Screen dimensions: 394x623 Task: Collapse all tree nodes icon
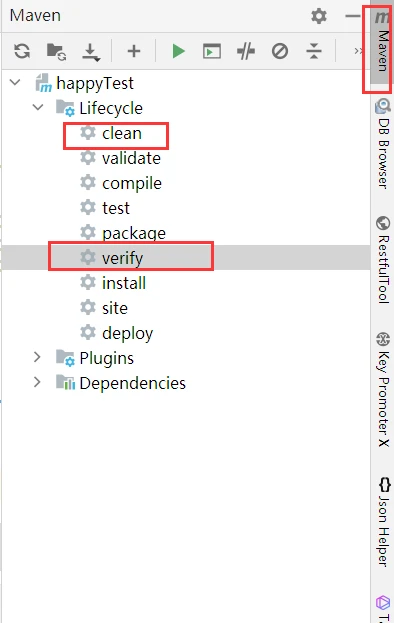pyautogui.click(x=314, y=51)
